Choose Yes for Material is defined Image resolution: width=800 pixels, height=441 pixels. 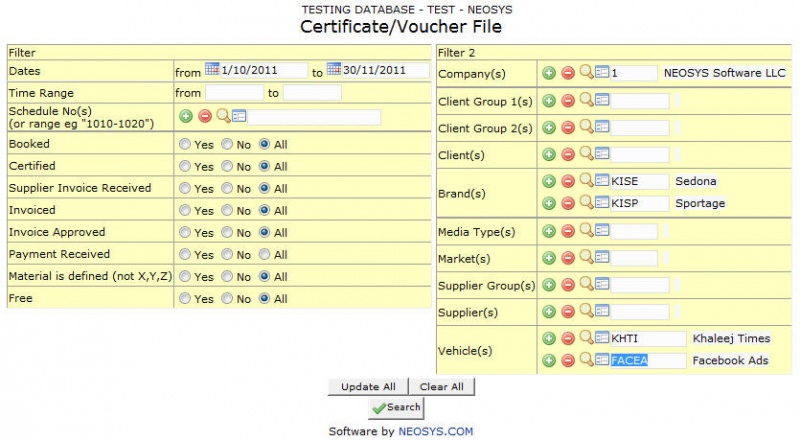pyautogui.click(x=185, y=277)
